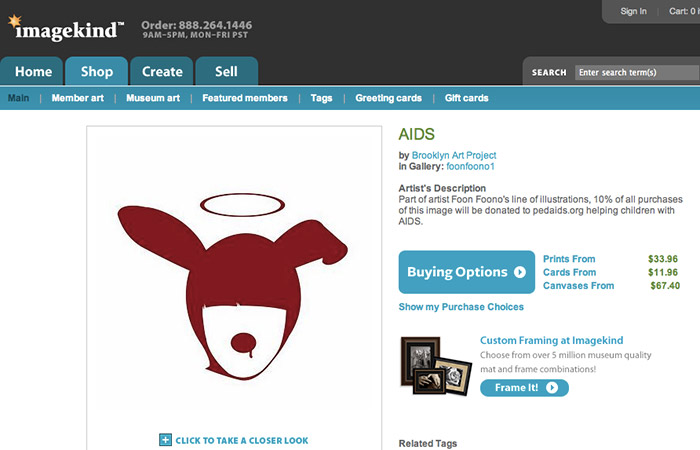The height and width of the screenshot is (450, 700).
Task: Focus the search terms input field
Action: pyautogui.click(x=637, y=72)
